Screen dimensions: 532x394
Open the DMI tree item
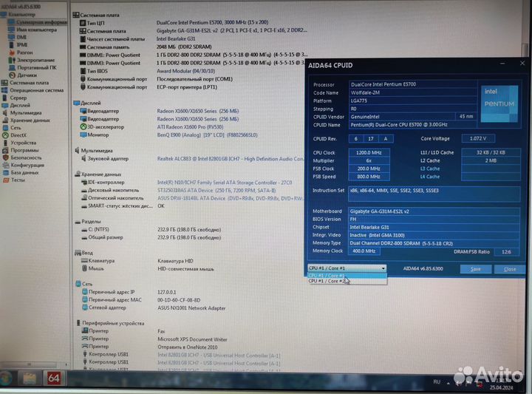(21, 37)
